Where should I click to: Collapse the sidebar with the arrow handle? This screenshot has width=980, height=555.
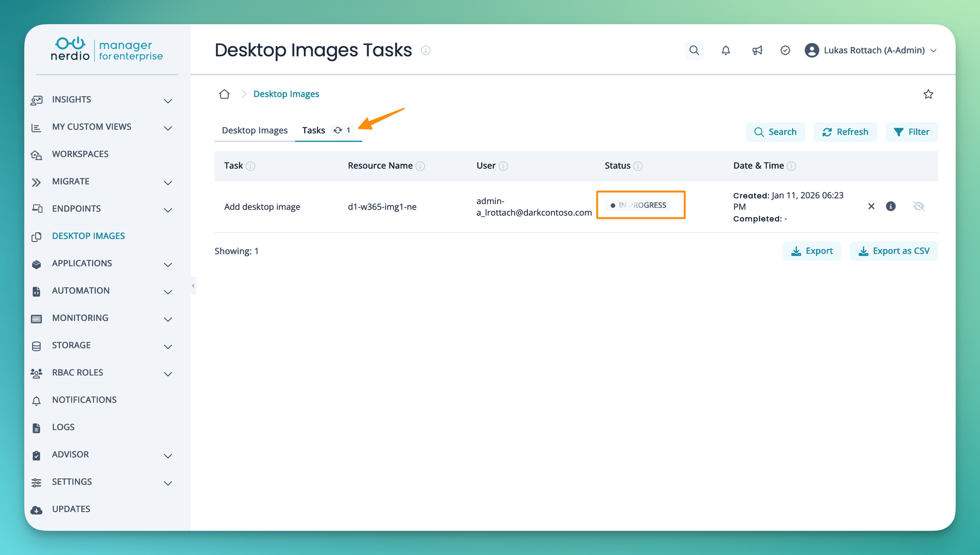(193, 286)
